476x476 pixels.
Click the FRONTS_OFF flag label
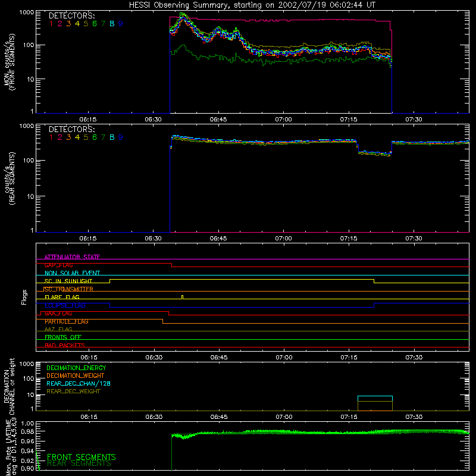pyautogui.click(x=63, y=337)
